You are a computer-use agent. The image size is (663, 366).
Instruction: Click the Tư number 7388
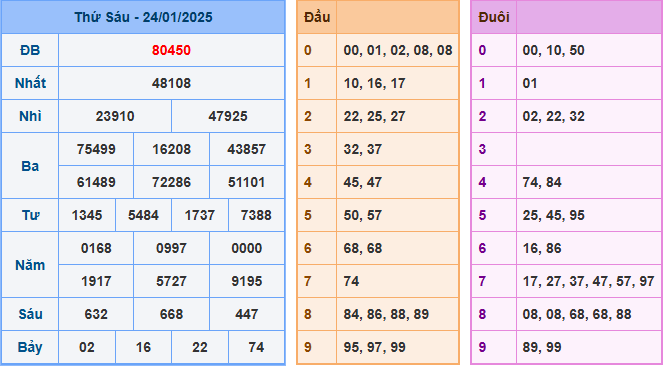coord(256,215)
